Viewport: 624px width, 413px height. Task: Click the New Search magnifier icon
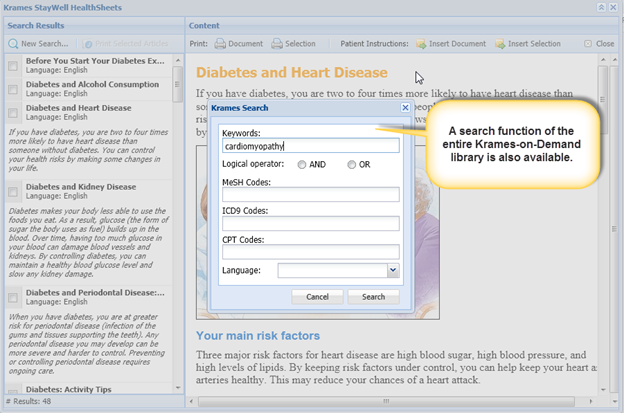[13, 44]
